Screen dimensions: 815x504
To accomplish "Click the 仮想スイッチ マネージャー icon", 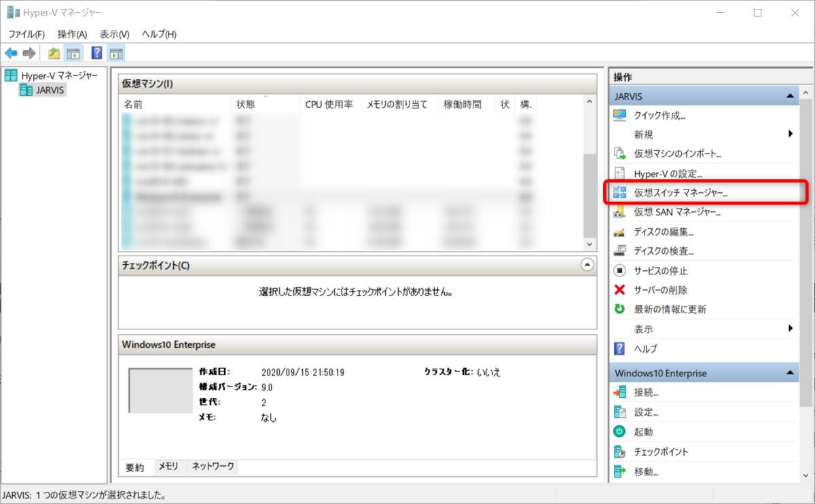I will click(x=619, y=192).
